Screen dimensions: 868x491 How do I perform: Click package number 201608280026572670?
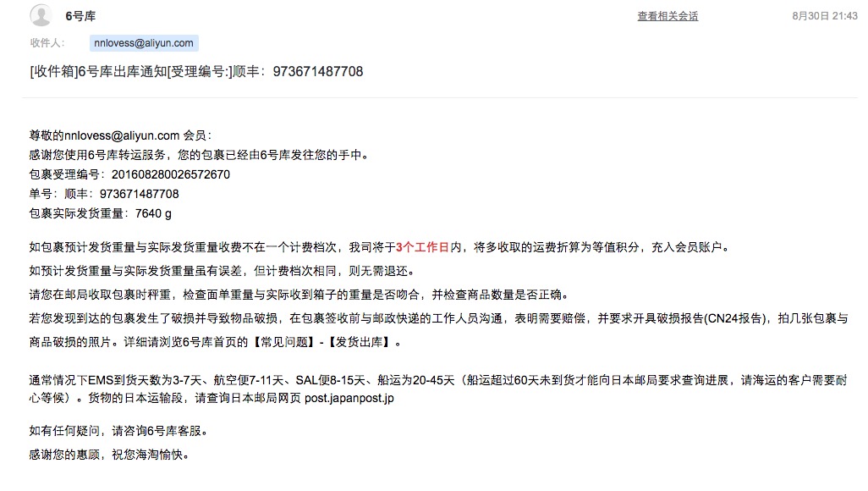pos(171,174)
